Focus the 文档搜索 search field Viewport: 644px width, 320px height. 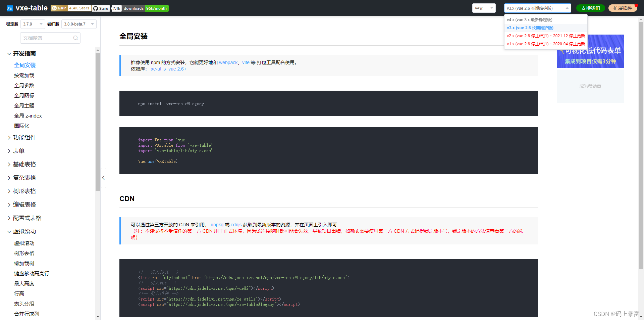[x=50, y=38]
